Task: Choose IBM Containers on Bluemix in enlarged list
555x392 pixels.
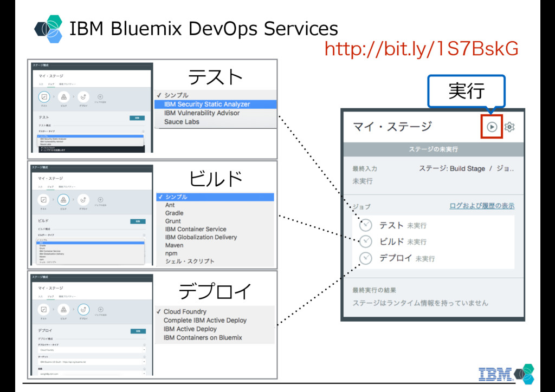Action: click(x=215, y=337)
